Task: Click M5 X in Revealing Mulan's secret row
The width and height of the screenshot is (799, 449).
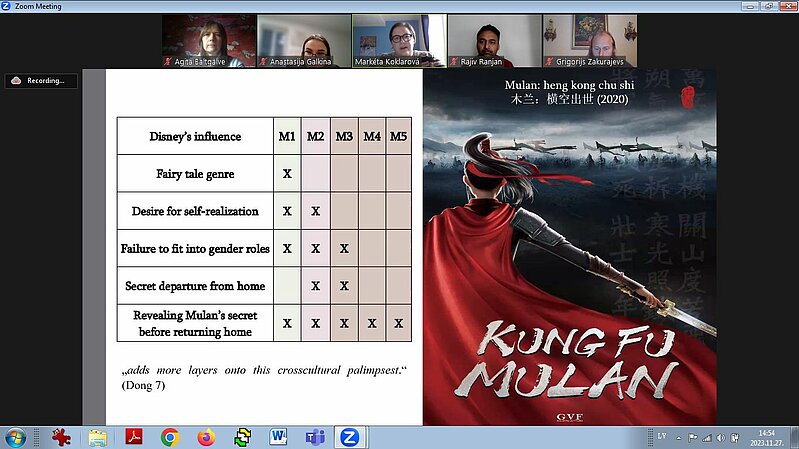Action: pyautogui.click(x=398, y=324)
